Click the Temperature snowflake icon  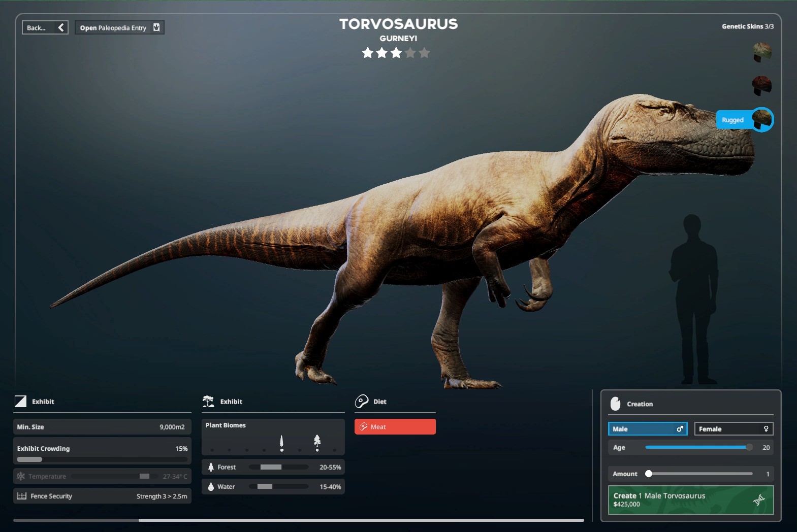(x=21, y=476)
